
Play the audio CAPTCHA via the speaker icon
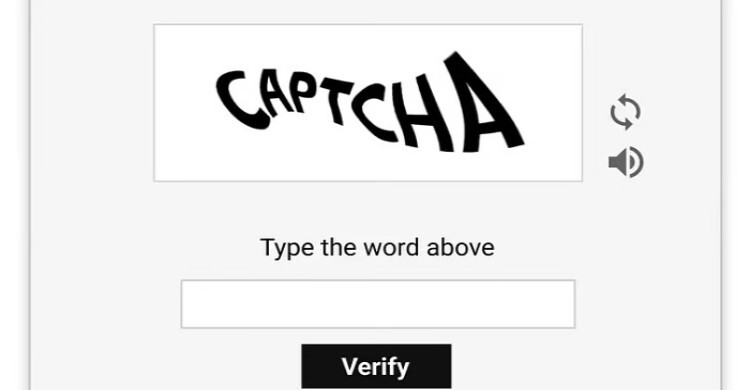click(626, 162)
